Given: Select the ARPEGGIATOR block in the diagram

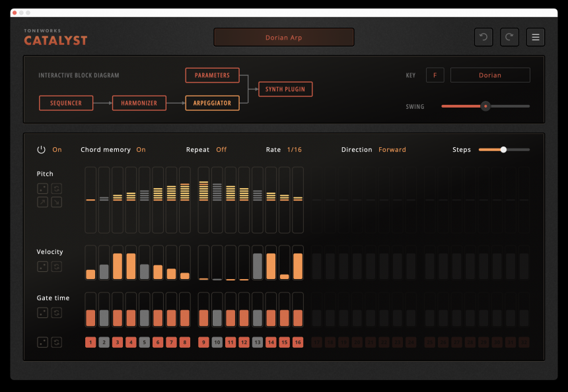Looking at the screenshot, I should (x=211, y=103).
